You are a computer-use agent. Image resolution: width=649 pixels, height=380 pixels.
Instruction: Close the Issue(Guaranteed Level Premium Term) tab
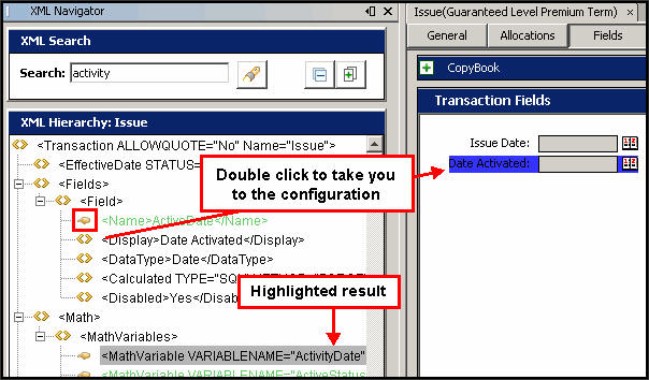pos(630,12)
